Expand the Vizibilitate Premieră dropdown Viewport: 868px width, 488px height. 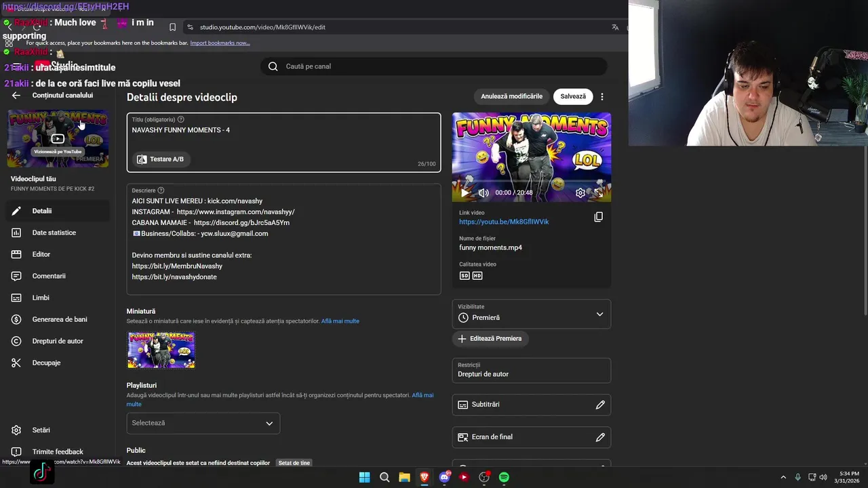tap(532, 314)
